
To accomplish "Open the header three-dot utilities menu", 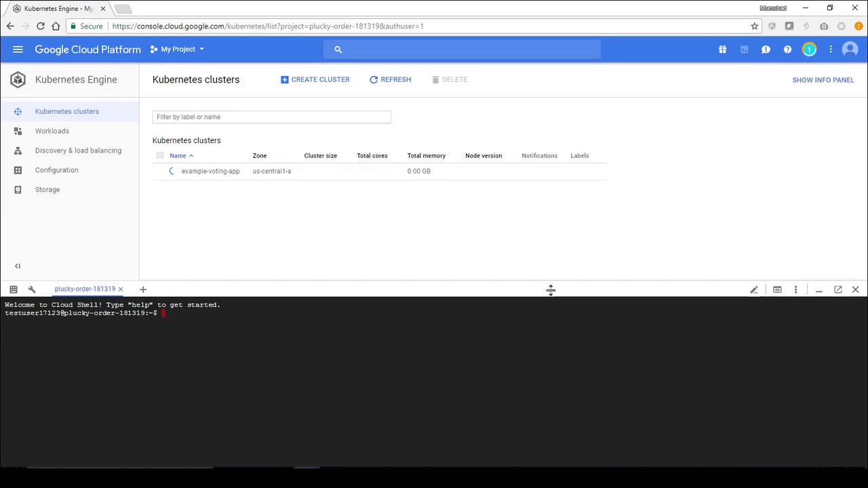I will pyautogui.click(x=831, y=49).
